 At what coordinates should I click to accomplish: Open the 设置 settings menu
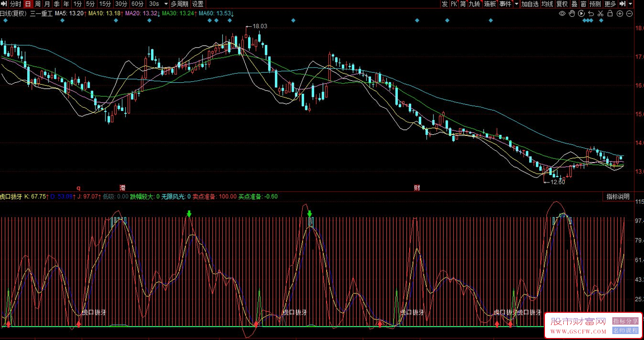pos(198,4)
